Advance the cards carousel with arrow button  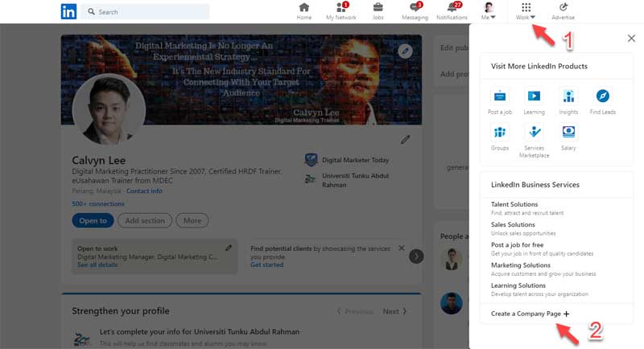click(416, 257)
